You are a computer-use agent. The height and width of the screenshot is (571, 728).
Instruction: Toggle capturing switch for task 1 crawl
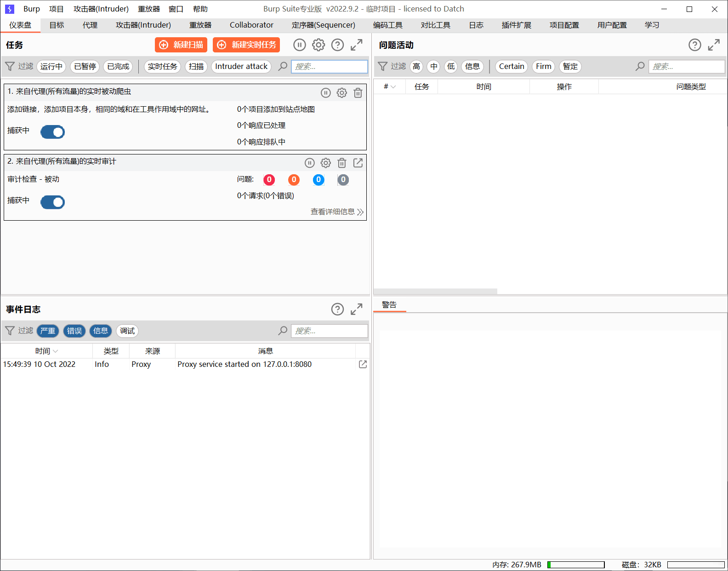click(x=52, y=132)
